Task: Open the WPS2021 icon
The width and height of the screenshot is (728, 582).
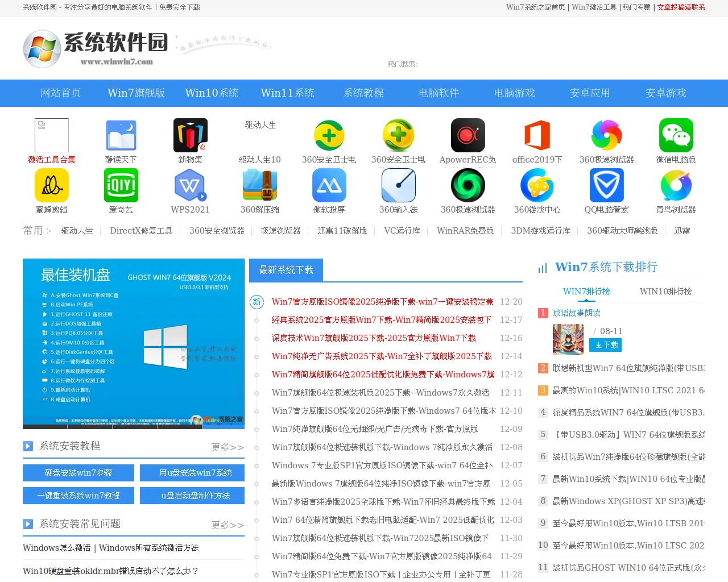Action: 190,185
